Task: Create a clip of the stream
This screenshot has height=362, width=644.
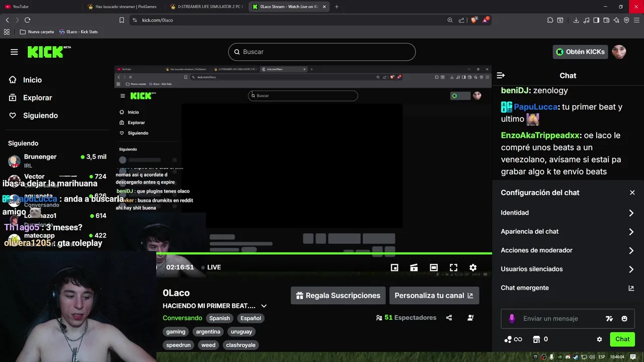Action: pyautogui.click(x=414, y=267)
